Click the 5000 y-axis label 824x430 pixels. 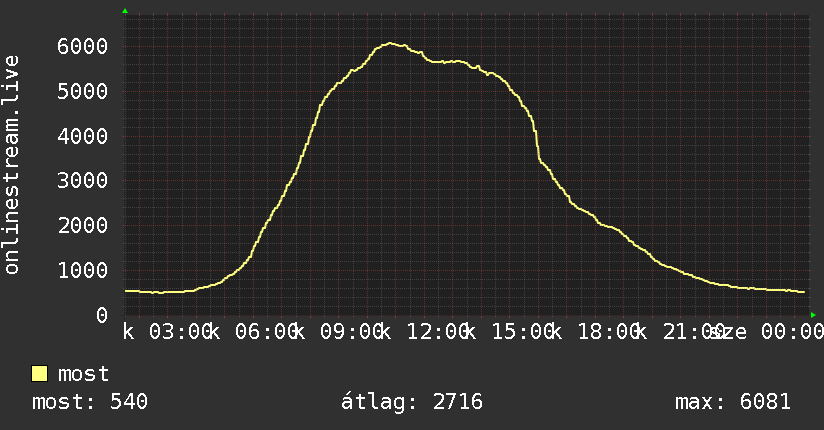click(x=83, y=91)
